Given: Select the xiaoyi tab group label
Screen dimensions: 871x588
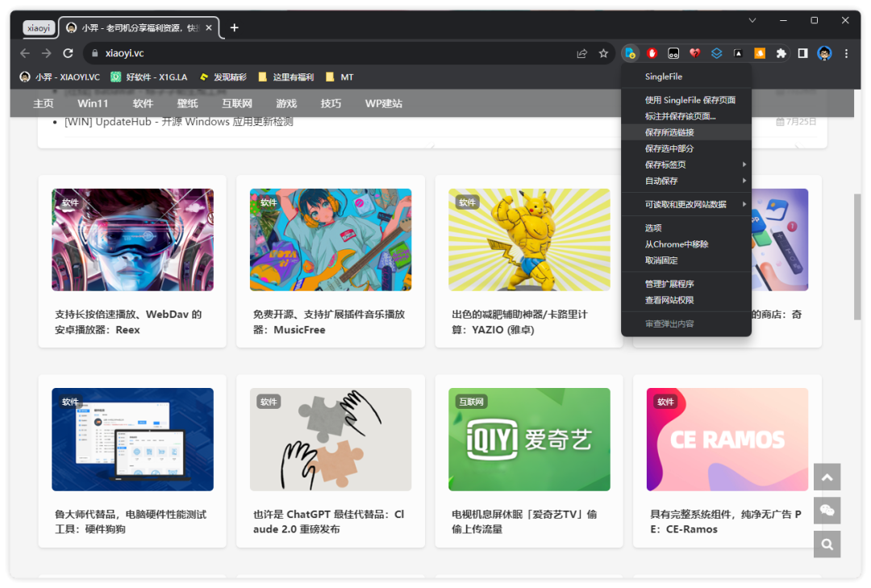Looking at the screenshot, I should [x=39, y=27].
